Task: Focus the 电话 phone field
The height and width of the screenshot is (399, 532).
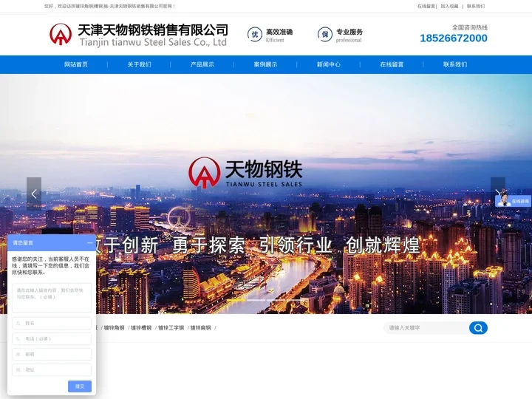Action: pyautogui.click(x=52, y=338)
